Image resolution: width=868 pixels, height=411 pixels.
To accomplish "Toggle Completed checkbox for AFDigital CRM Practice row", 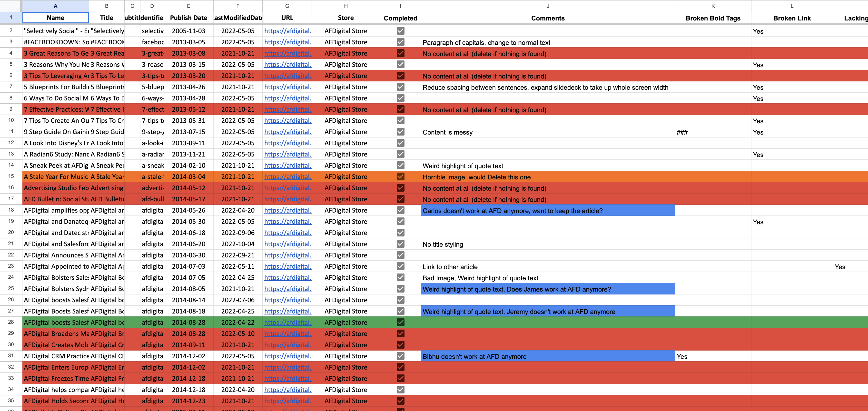I will (400, 356).
